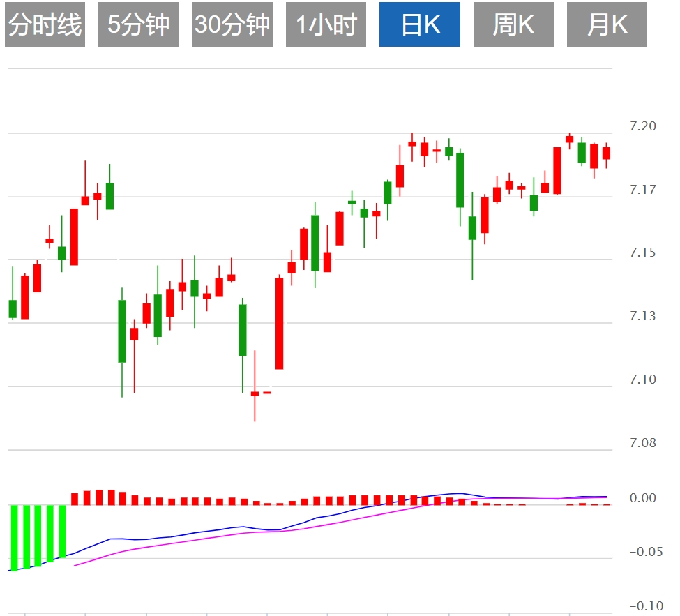Switch to the 分时线 tab
This screenshot has height=616, width=680.
click(x=45, y=25)
